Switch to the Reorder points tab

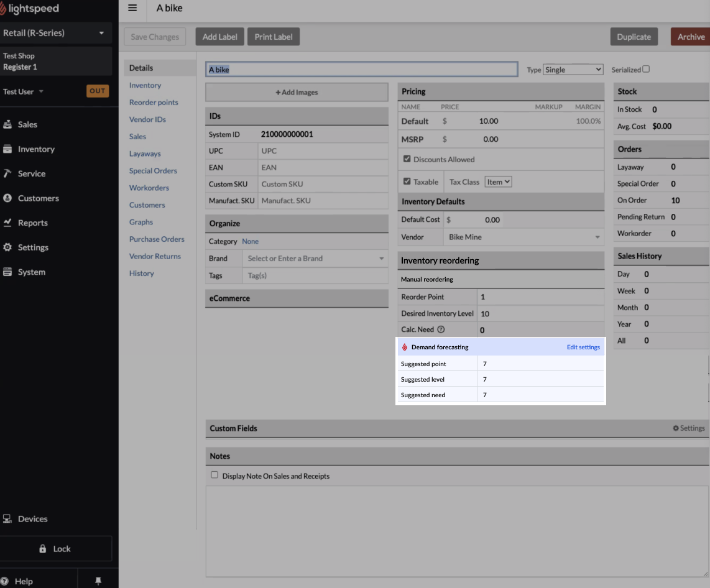pyautogui.click(x=154, y=103)
